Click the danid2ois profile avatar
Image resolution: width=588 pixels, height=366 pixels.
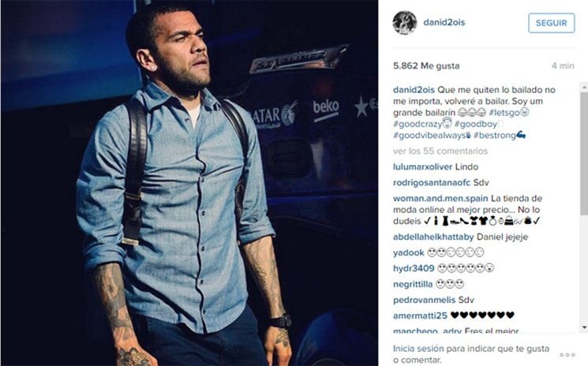tap(405, 22)
